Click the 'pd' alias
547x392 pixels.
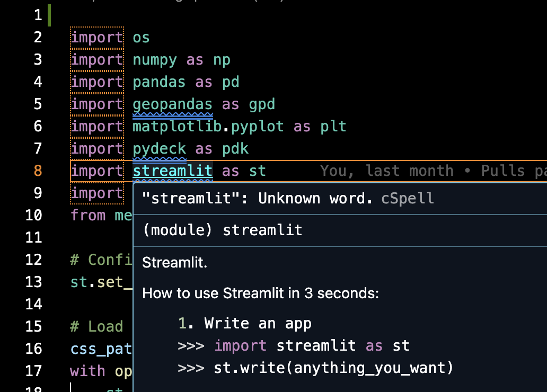coord(231,82)
